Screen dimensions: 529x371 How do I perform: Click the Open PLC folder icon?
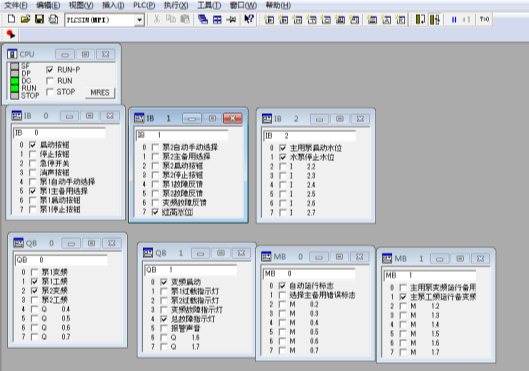pyautogui.click(x=25, y=19)
